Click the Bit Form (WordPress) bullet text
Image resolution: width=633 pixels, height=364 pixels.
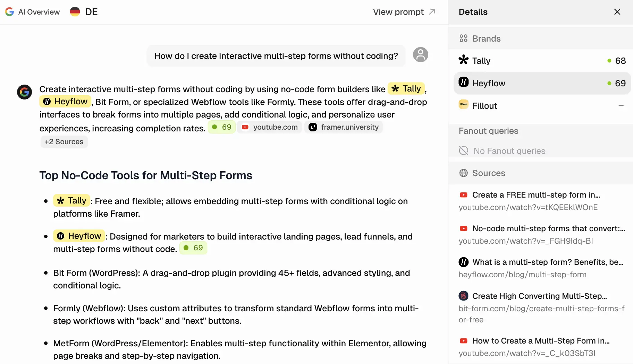(x=231, y=279)
